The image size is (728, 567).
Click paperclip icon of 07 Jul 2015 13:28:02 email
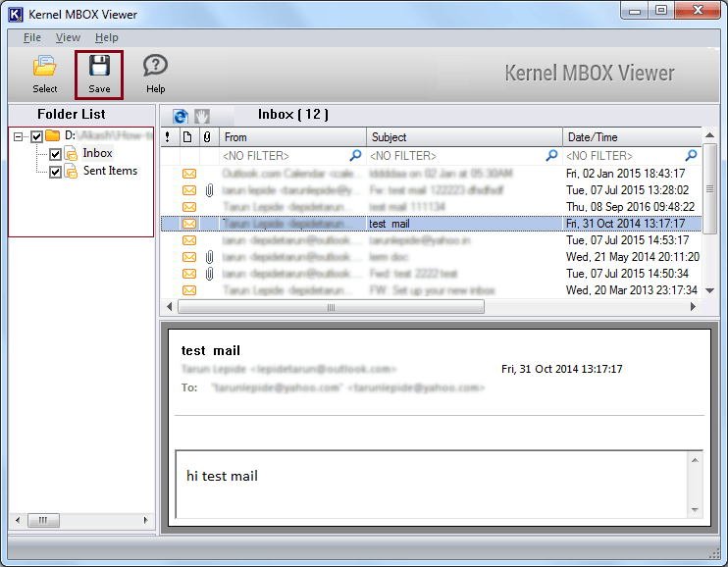[x=209, y=190]
